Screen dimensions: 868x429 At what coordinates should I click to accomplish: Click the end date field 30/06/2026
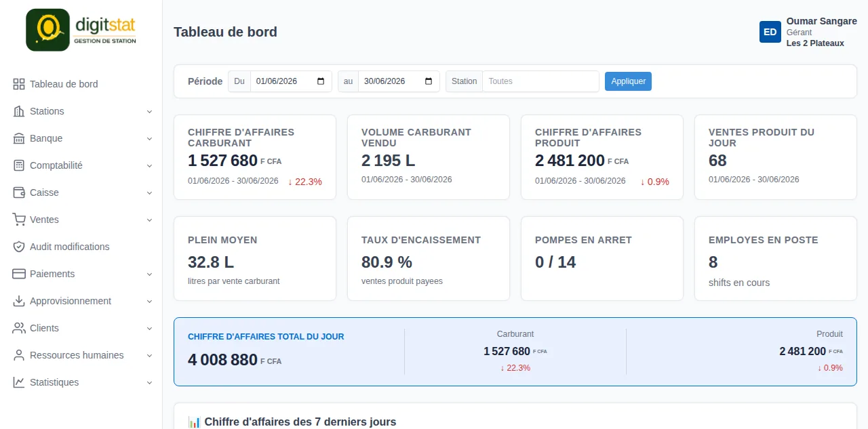click(399, 81)
